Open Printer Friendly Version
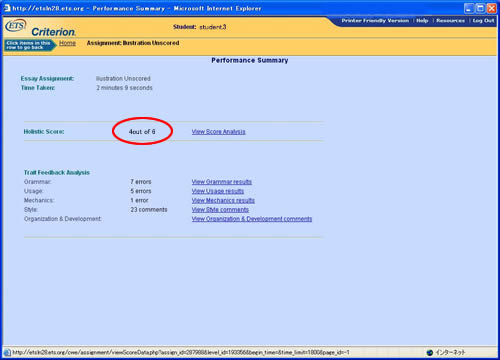 (x=375, y=21)
